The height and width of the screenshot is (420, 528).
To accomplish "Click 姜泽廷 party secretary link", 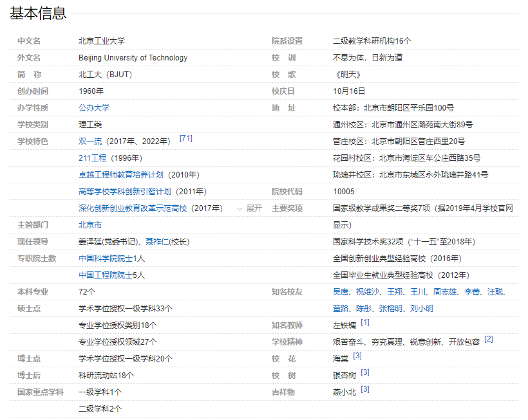I will pos(90,242).
